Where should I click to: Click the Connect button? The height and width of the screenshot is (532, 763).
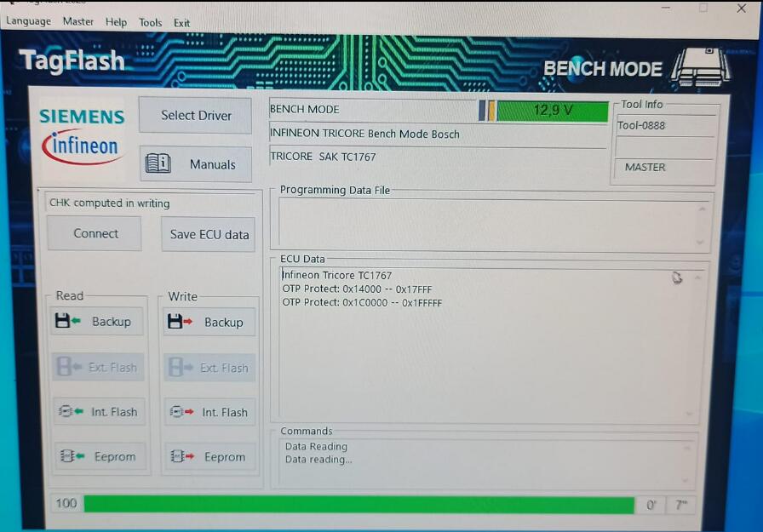click(x=95, y=233)
